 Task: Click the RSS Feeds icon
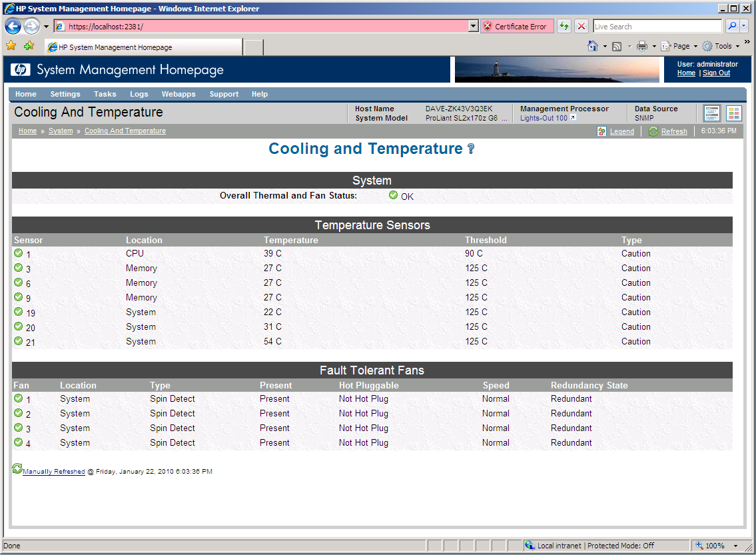[617, 46]
